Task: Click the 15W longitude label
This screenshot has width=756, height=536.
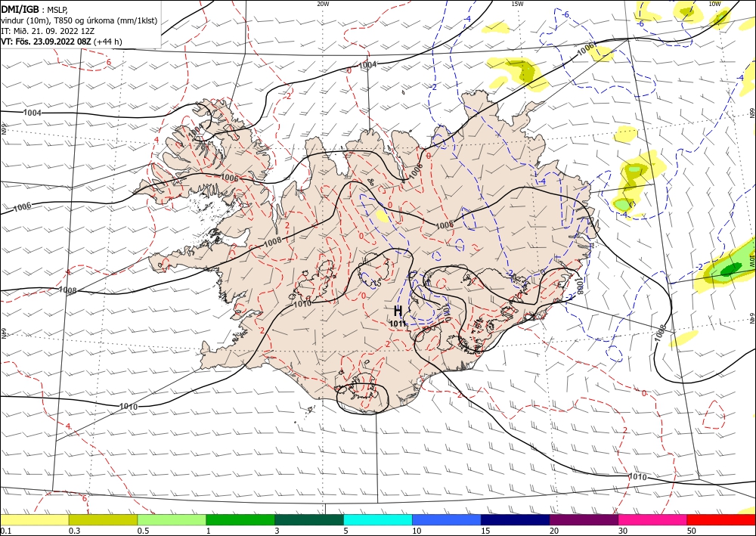Action: (x=517, y=4)
